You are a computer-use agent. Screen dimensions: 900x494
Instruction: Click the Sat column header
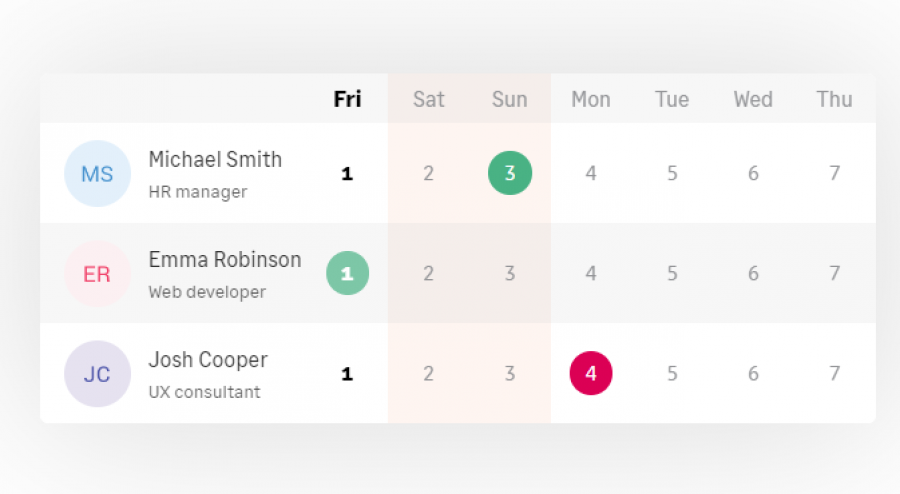[x=429, y=99]
